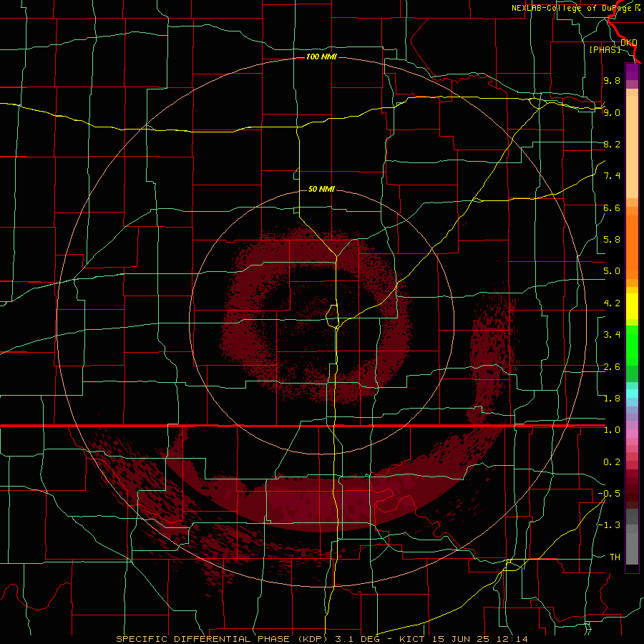This screenshot has width=644, height=644.
Task: Click the 1.8 scale value
Action: (612, 399)
